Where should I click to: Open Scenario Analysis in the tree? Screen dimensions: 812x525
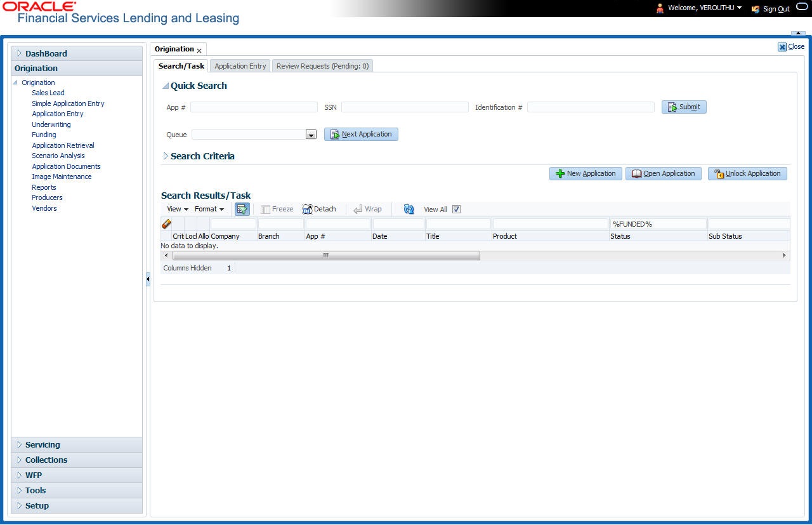pos(58,156)
